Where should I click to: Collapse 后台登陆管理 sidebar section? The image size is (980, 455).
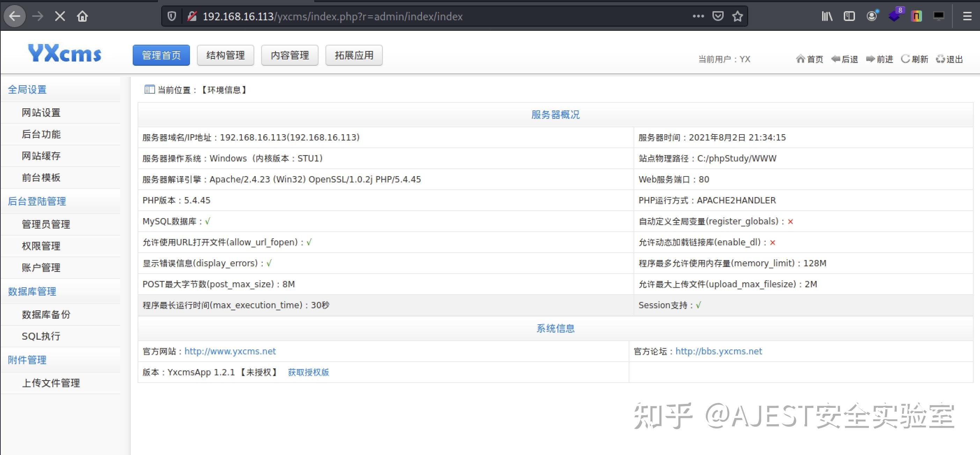tap(37, 201)
